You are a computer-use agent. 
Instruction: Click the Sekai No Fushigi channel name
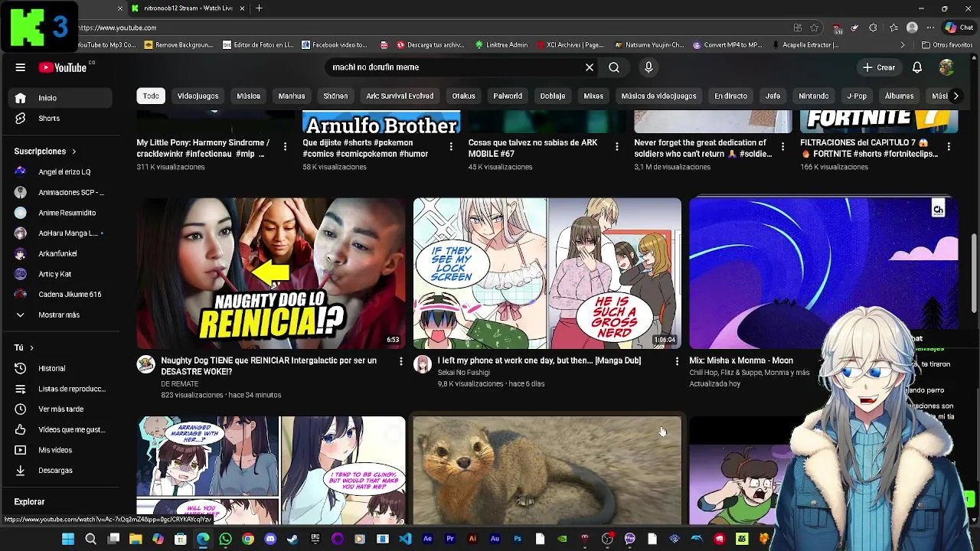point(463,373)
